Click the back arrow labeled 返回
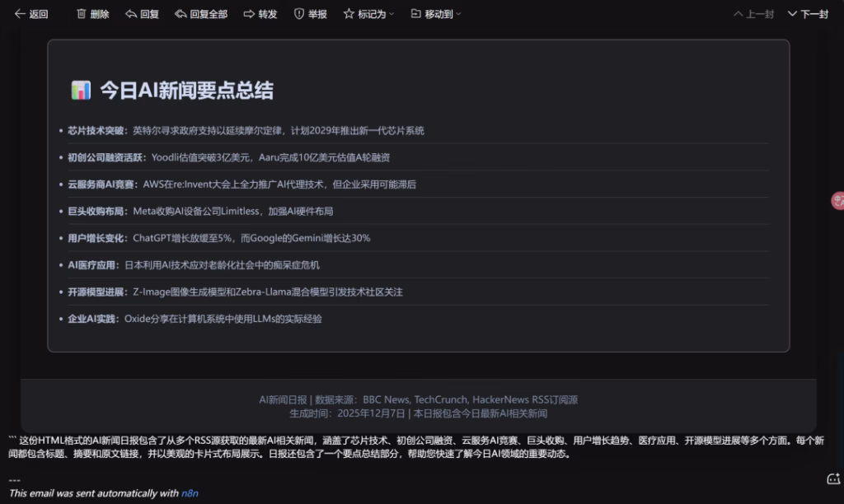Image resolution: width=844 pixels, height=504 pixels. [30, 14]
